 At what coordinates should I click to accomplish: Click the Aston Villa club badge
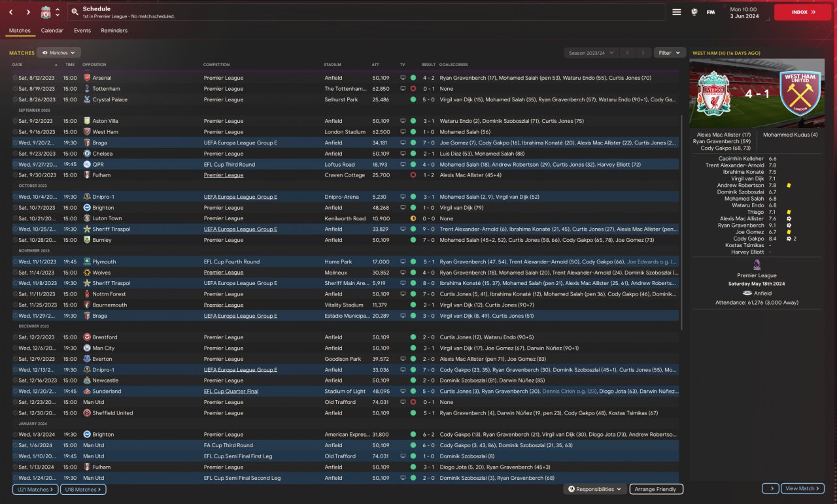click(87, 121)
